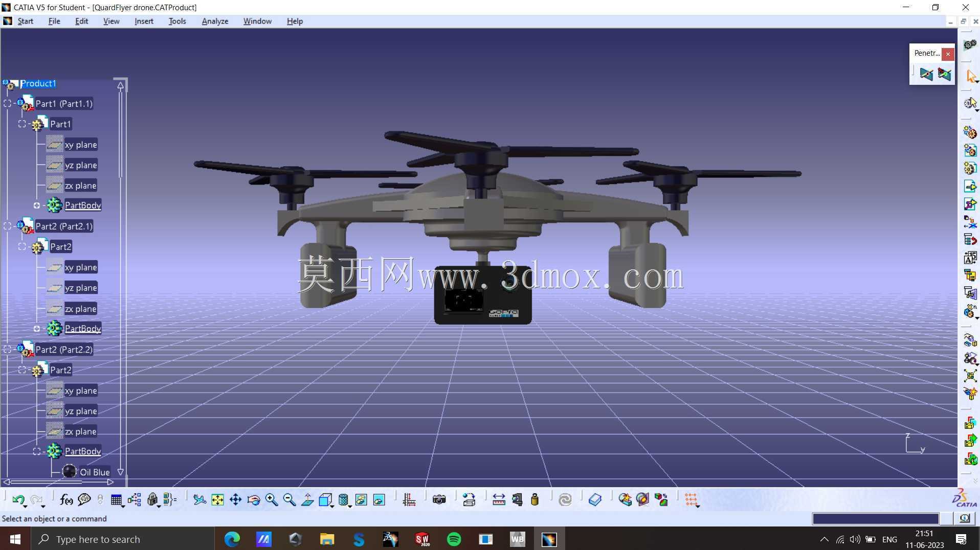Viewport: 980px width, 550px height.
Task: Open File Explorer from taskbar
Action: click(x=327, y=539)
